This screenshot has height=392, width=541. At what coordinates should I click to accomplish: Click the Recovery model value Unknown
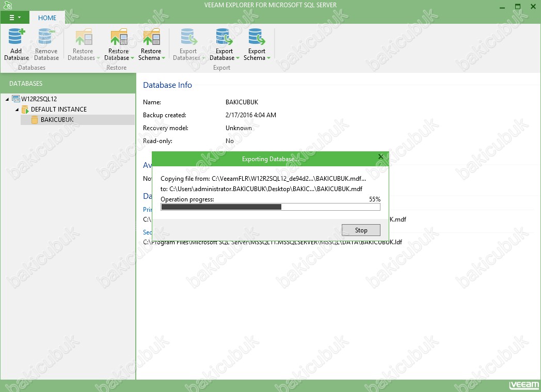(239, 128)
